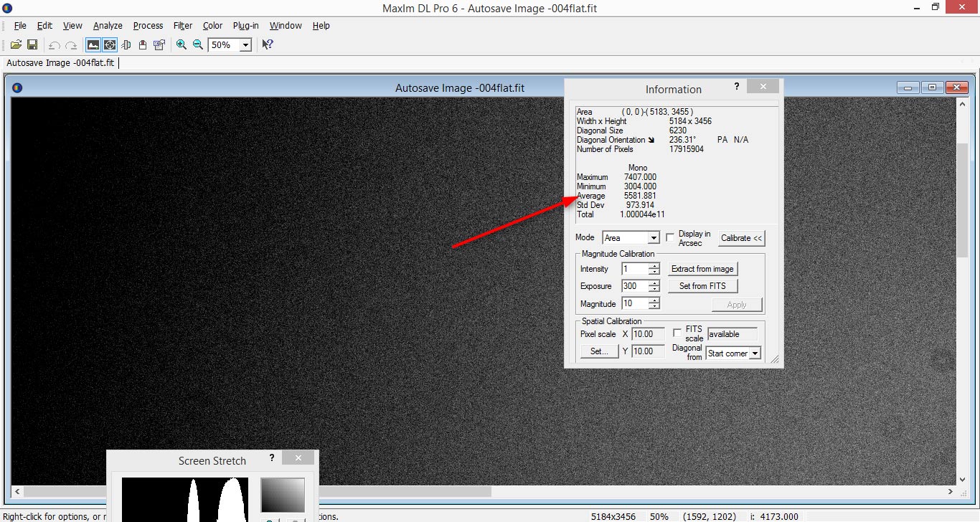Click the context Help pointer icon
The width and height of the screenshot is (980, 522).
tap(267, 44)
